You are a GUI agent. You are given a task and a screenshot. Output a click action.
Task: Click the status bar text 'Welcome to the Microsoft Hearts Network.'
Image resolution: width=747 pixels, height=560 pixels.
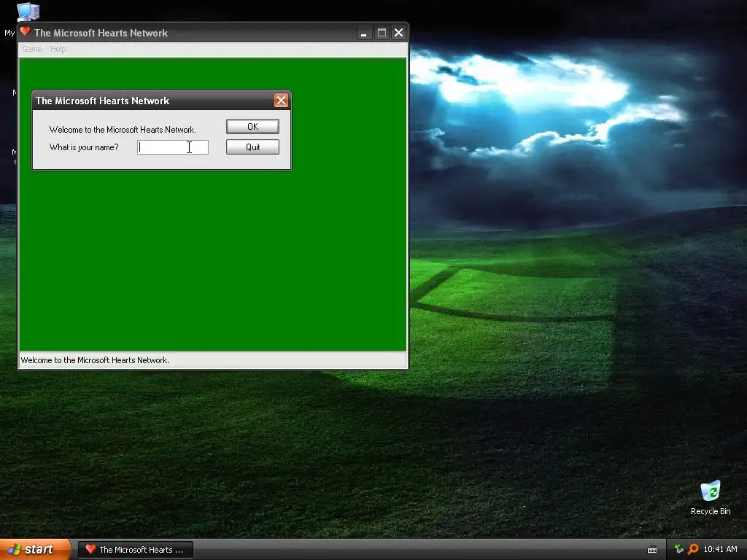[95, 360]
